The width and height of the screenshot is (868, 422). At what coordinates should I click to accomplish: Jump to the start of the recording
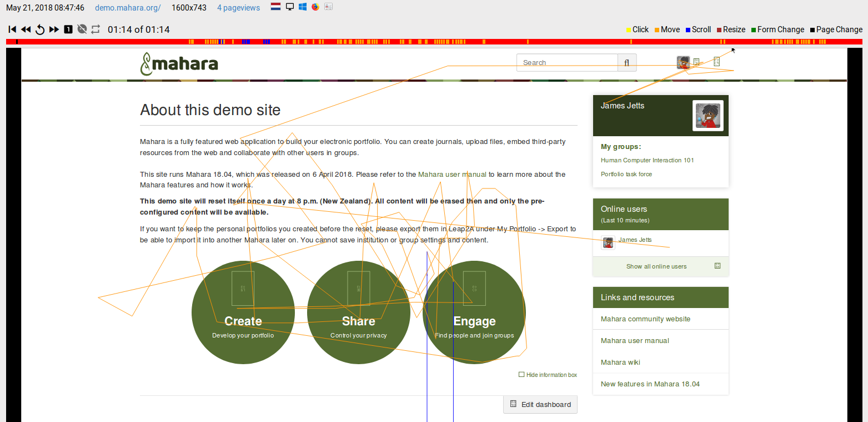[12, 29]
